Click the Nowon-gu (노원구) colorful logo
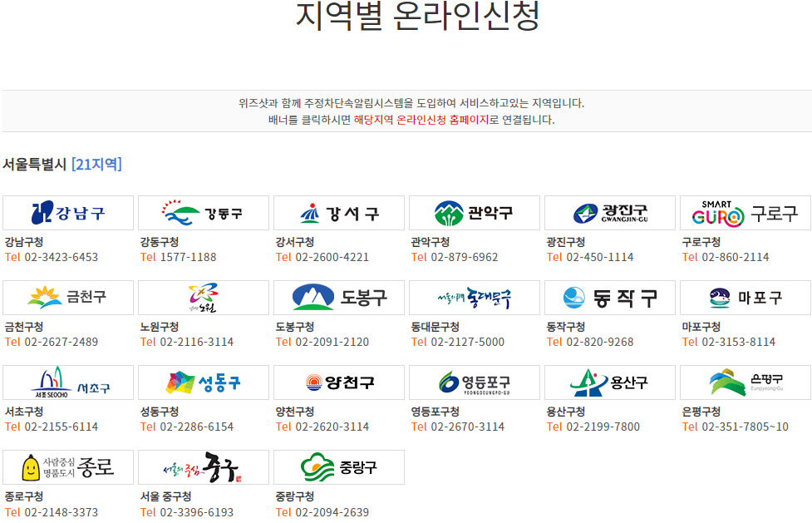Screen dimensions: 812x523 click(x=204, y=297)
